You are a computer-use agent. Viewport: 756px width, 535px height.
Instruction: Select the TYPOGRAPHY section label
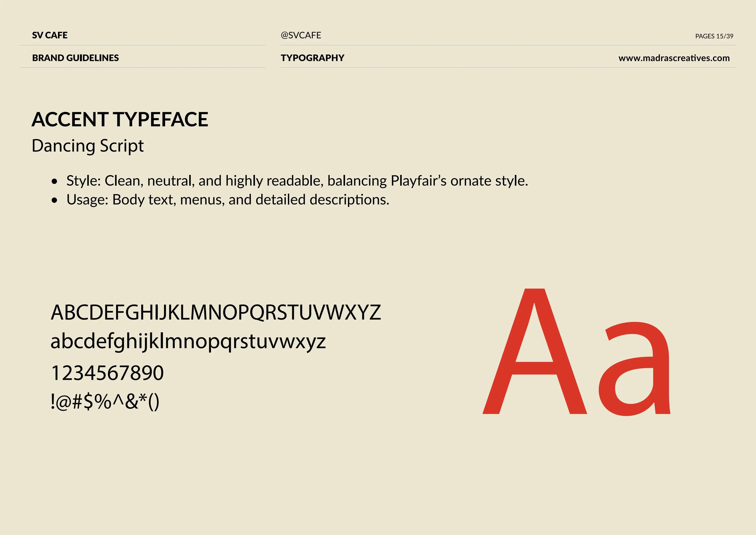(x=312, y=58)
